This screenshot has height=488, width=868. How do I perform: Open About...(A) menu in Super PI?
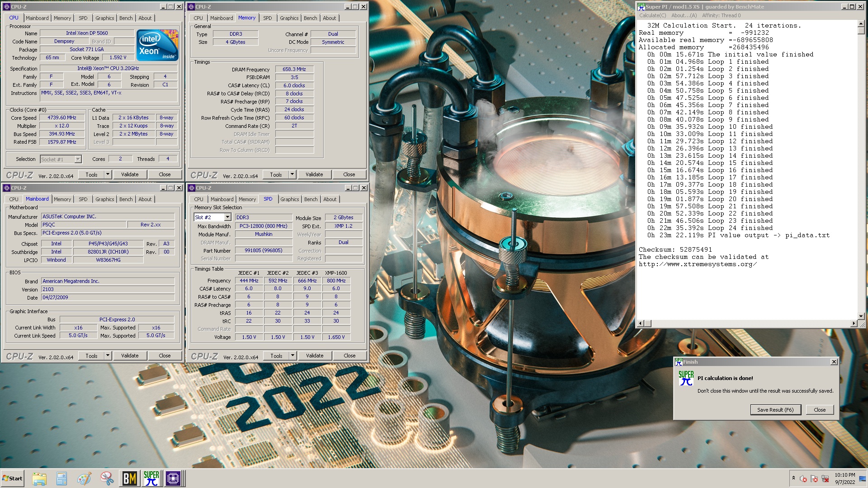click(x=684, y=15)
